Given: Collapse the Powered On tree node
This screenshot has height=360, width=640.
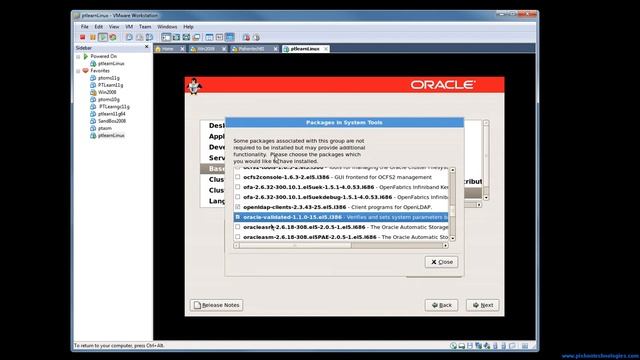Looking at the screenshot, I should (78, 56).
